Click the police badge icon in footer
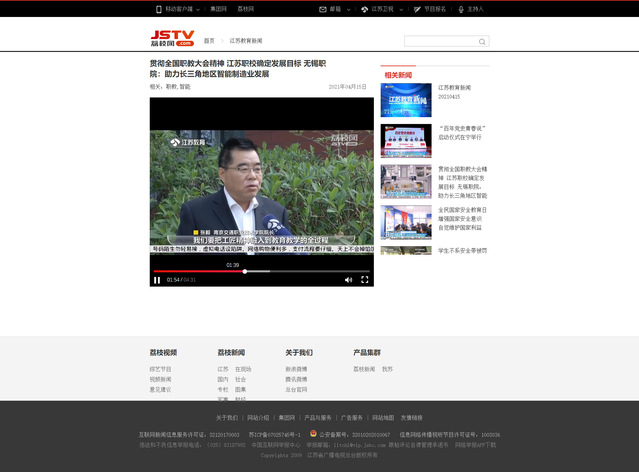The height and width of the screenshot is (472, 639). [x=311, y=435]
